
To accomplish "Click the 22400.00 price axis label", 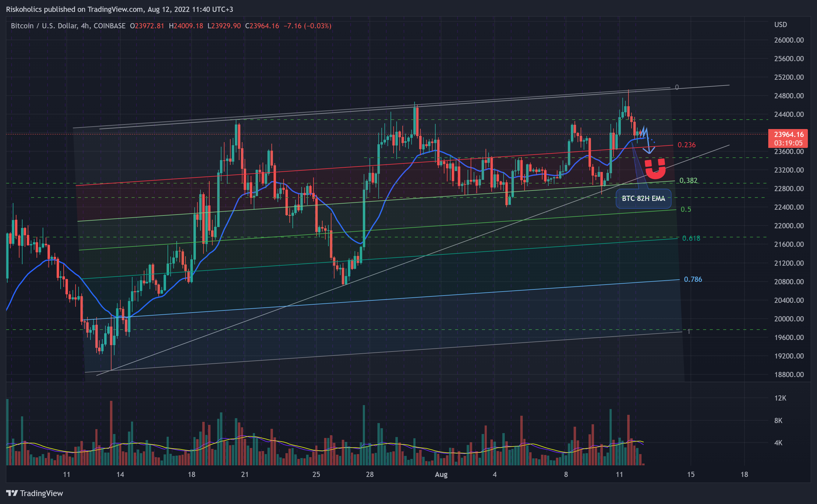I will 789,207.
